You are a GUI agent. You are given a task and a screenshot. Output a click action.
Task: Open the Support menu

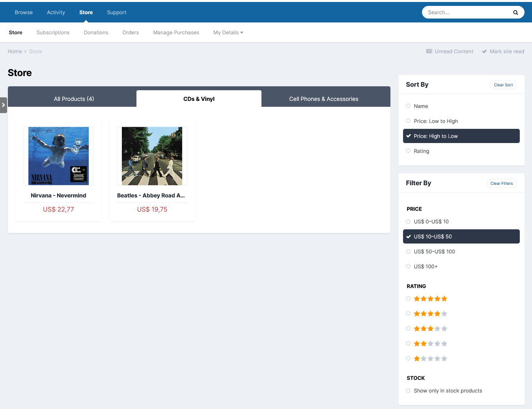pyautogui.click(x=117, y=13)
